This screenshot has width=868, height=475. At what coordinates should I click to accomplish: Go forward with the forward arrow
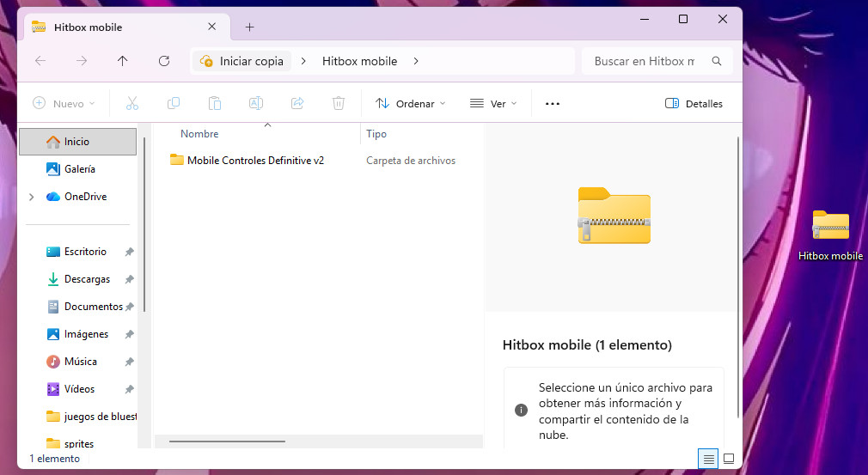[x=82, y=61]
